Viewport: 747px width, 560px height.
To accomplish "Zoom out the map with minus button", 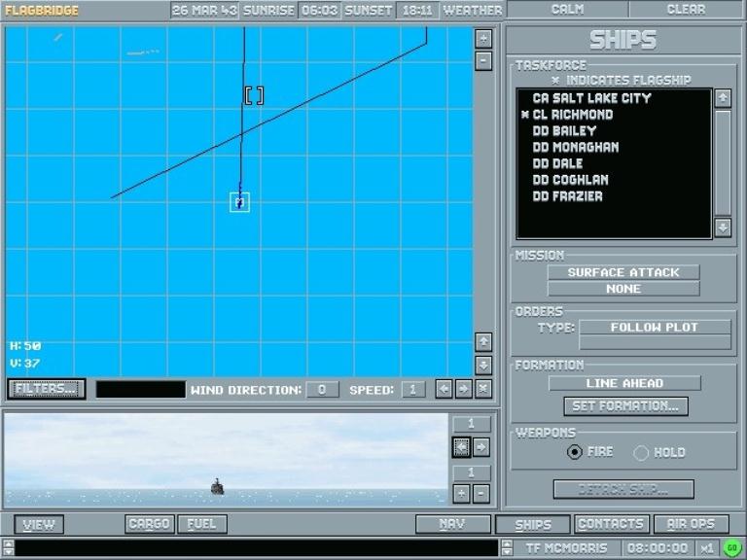I will click(x=483, y=60).
